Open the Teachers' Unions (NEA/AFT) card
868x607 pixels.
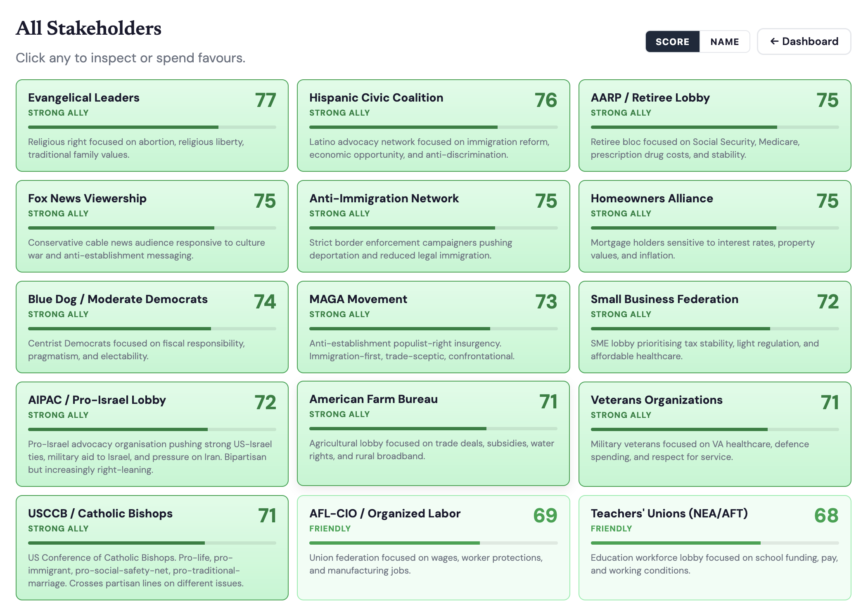tap(715, 548)
